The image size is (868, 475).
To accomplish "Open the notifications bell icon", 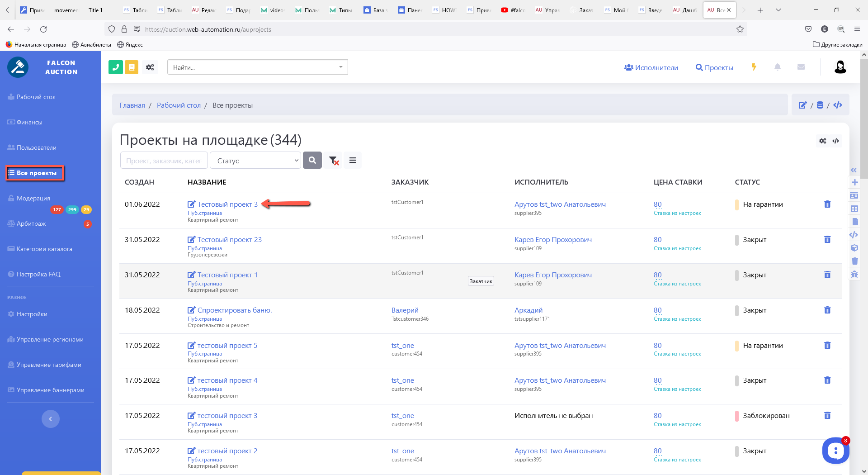I will tap(778, 67).
